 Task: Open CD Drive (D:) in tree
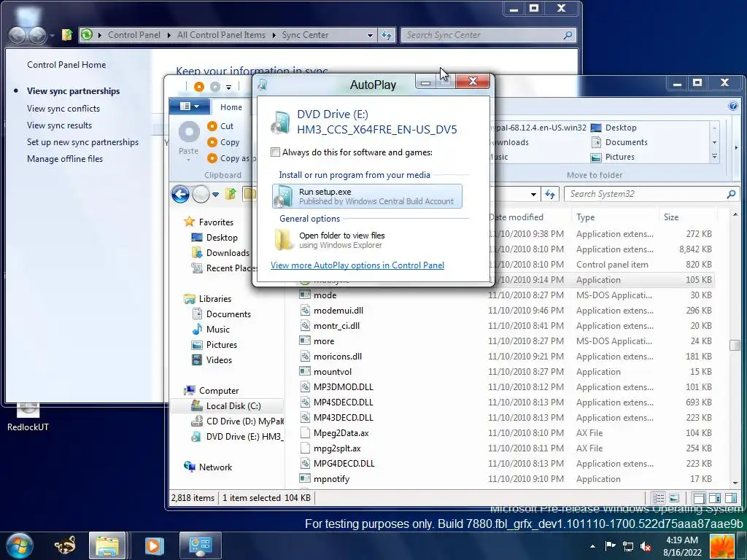pos(237,421)
